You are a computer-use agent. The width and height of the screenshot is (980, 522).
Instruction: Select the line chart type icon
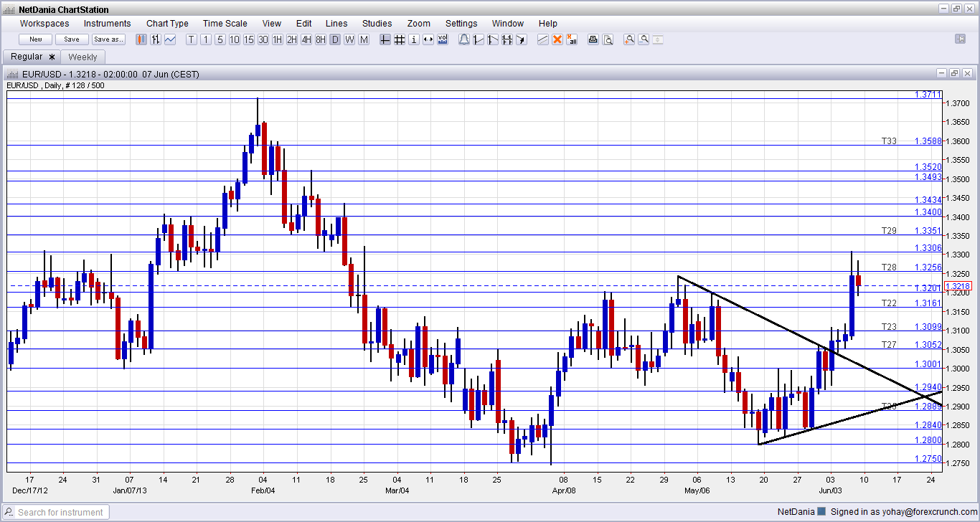point(170,39)
